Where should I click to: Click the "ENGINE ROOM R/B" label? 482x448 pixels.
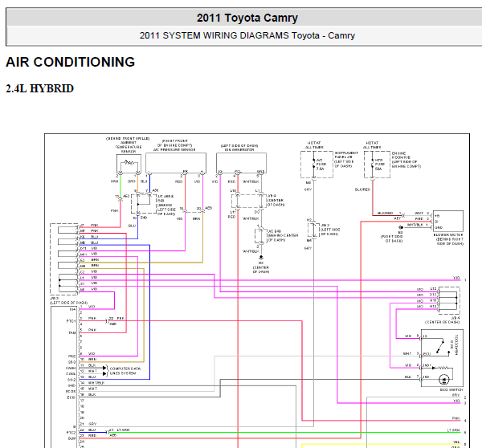pos(401,155)
